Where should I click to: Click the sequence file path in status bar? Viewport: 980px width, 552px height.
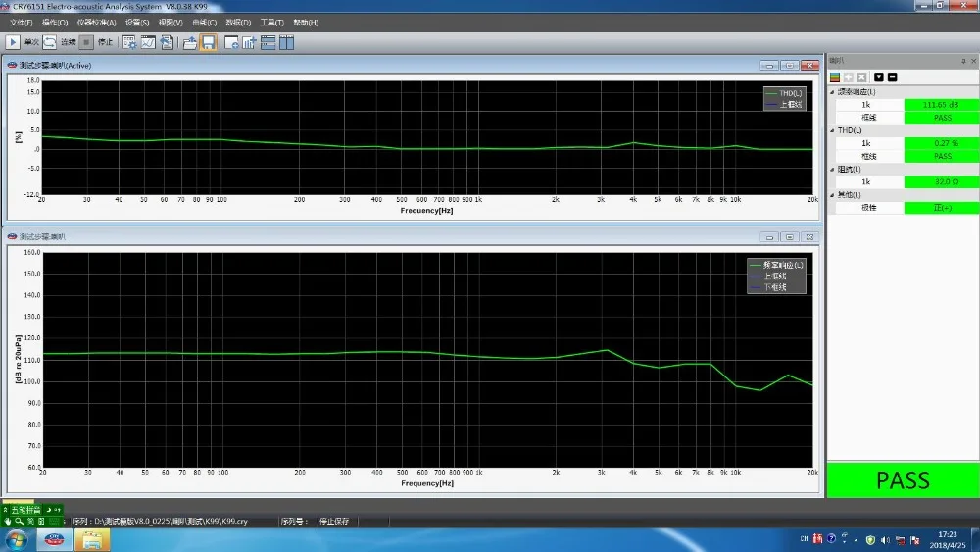point(160,521)
